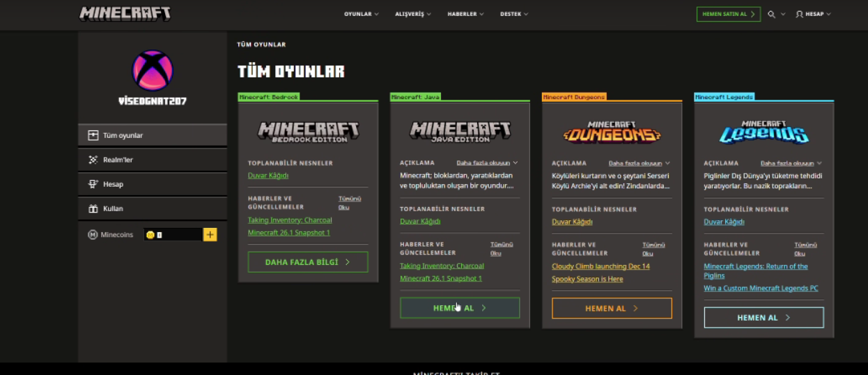Open Minecraft 26.1 Snapshot 1 in Bedrock card
Image resolution: width=868 pixels, height=375 pixels.
(x=289, y=233)
